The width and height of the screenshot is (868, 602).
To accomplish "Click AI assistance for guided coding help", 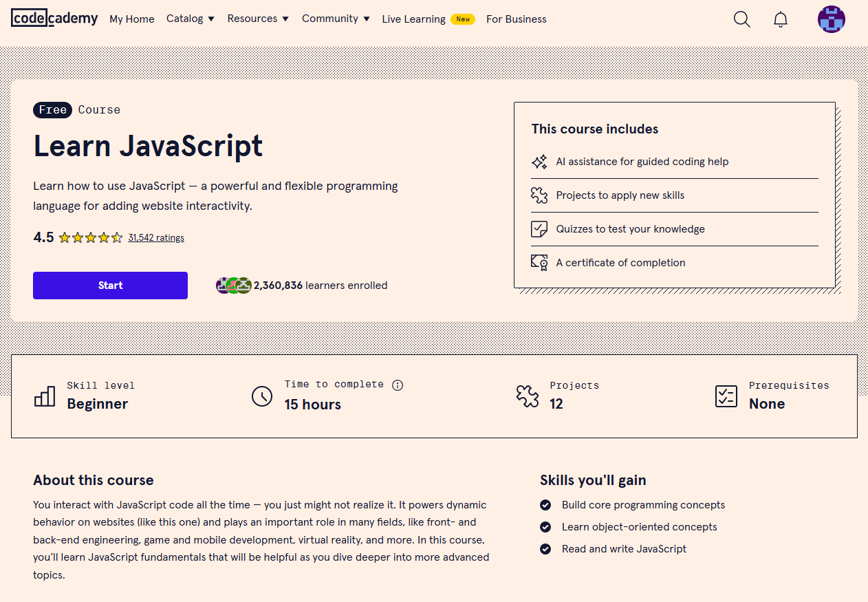I will [x=642, y=162].
